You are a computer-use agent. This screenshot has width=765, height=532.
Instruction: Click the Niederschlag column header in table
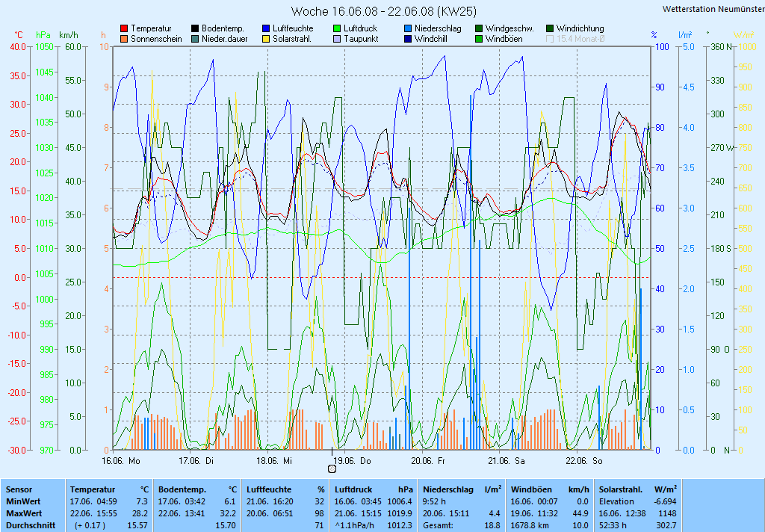point(448,489)
